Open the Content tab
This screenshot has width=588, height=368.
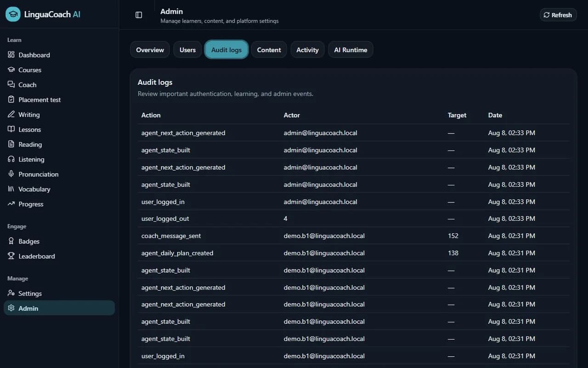(269, 50)
